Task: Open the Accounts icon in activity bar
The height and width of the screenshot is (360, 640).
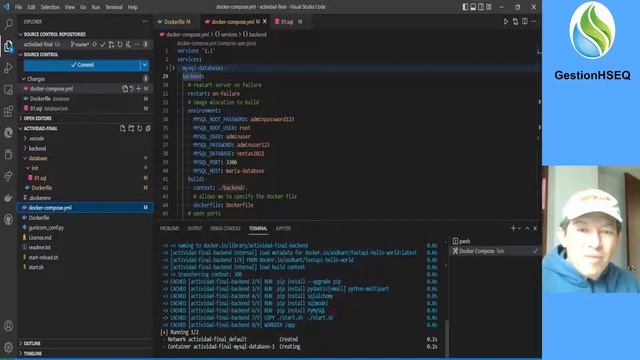Action: point(9,326)
